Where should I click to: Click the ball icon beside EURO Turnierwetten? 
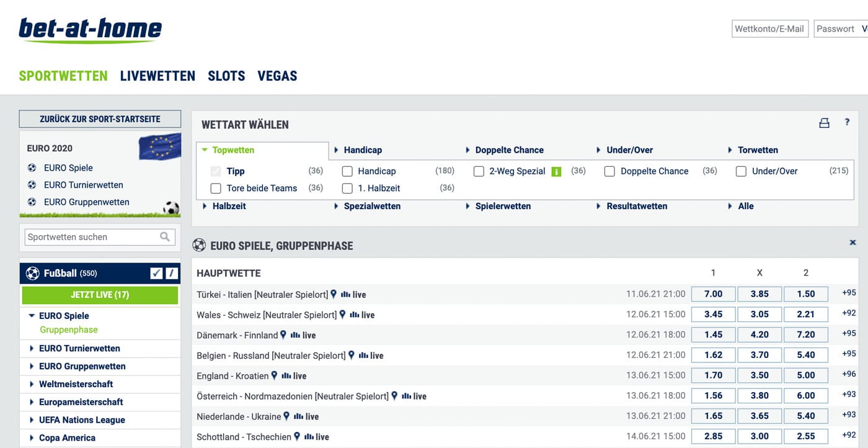pyautogui.click(x=32, y=185)
